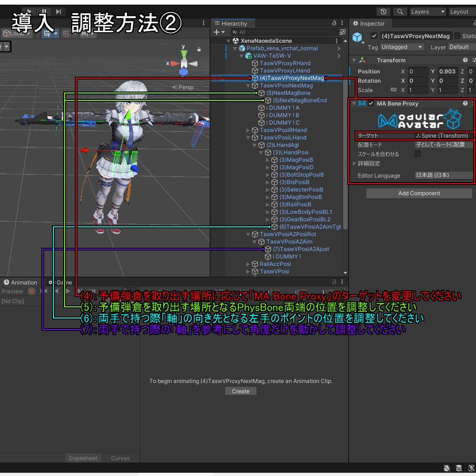Image resolution: width=476 pixels, height=476 pixels.
Task: Collapse the TaswVPosiLHand tree item
Action: tap(248, 138)
